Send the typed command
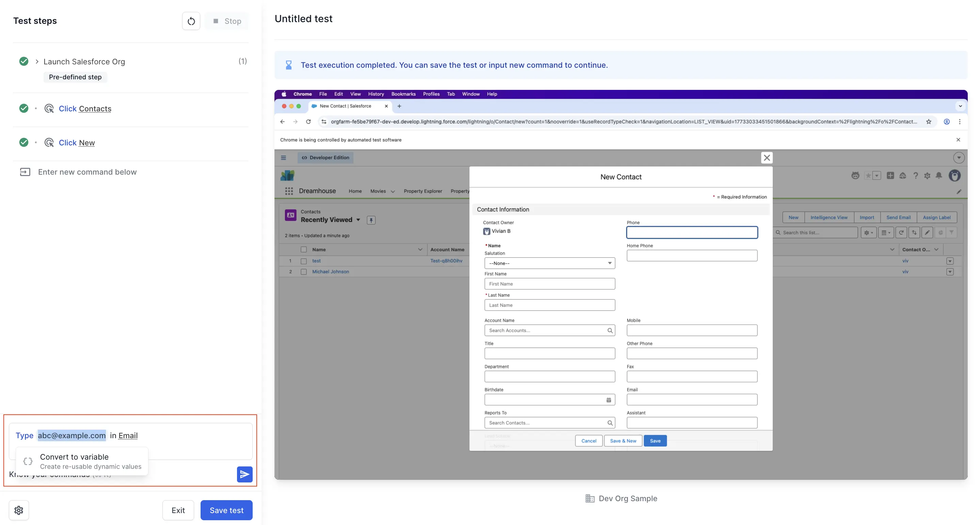The height and width of the screenshot is (525, 980). click(x=244, y=474)
